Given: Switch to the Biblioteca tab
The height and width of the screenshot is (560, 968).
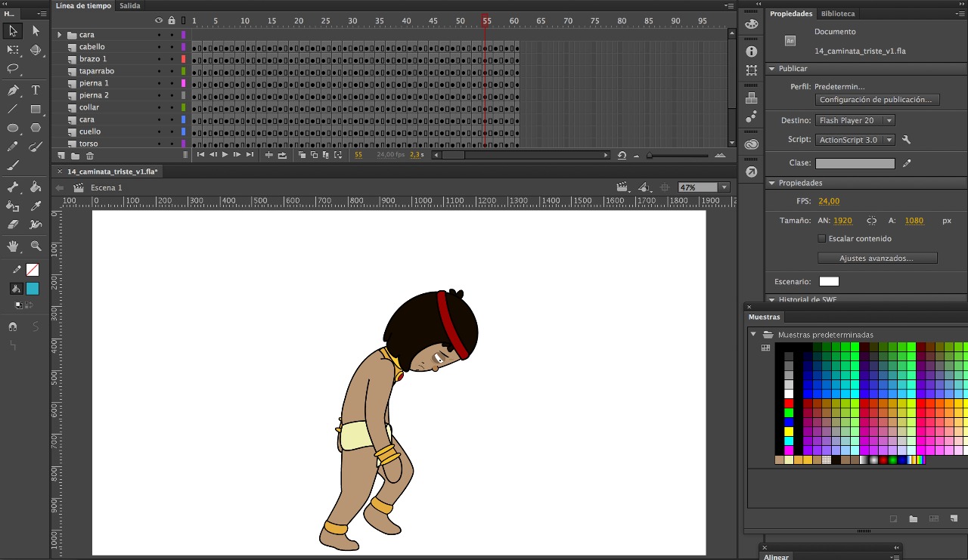Looking at the screenshot, I should 838,14.
